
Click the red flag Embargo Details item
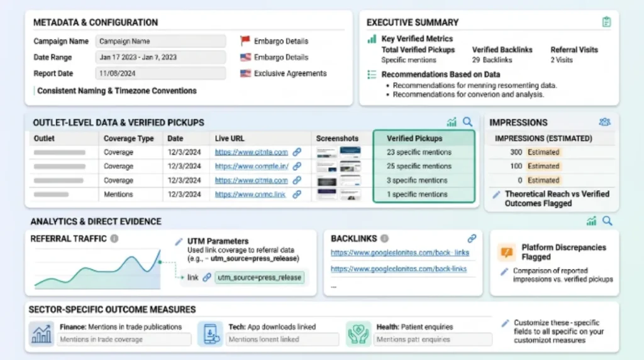point(274,41)
